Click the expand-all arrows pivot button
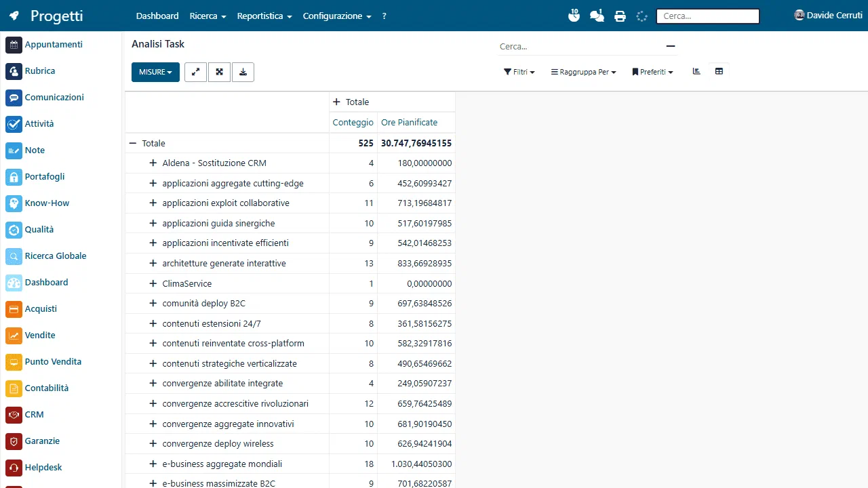 tap(219, 72)
